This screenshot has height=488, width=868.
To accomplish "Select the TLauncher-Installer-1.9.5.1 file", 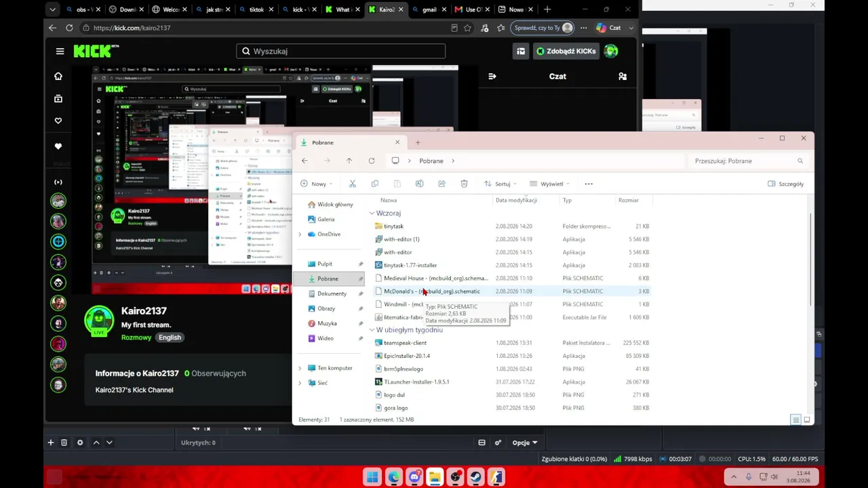I will (x=512, y=382).
